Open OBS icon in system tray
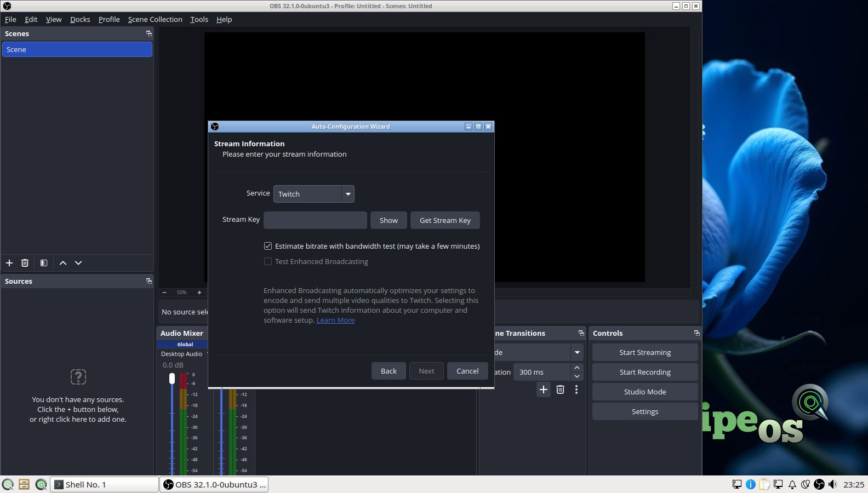 819,484
